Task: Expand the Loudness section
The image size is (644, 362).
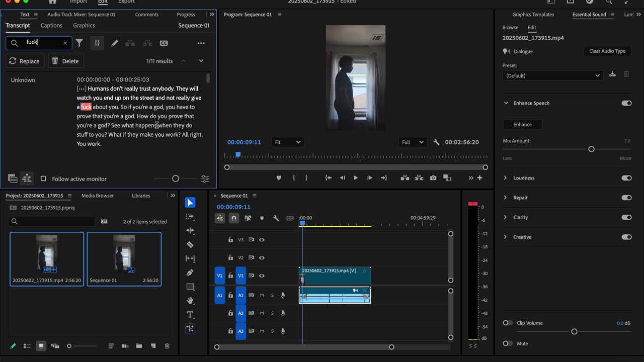Action: click(x=506, y=178)
